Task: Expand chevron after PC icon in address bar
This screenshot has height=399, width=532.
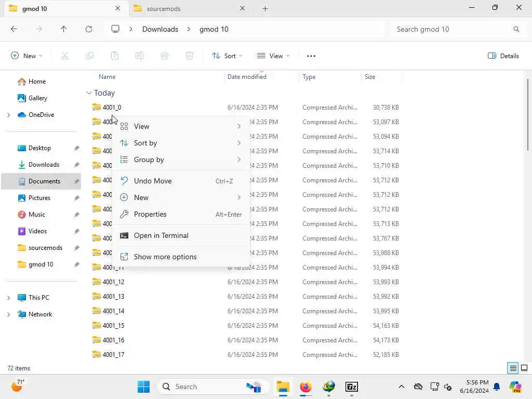Action: 130,29
